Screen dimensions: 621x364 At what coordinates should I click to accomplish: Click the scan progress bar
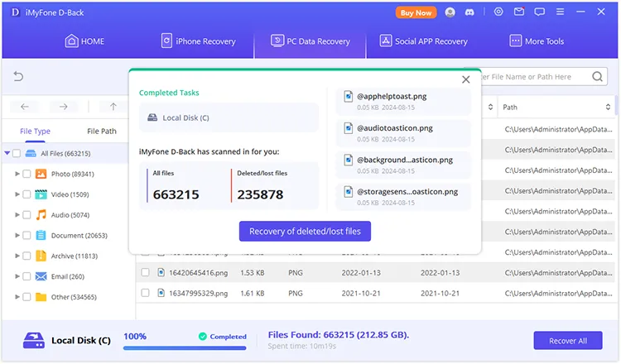185,348
